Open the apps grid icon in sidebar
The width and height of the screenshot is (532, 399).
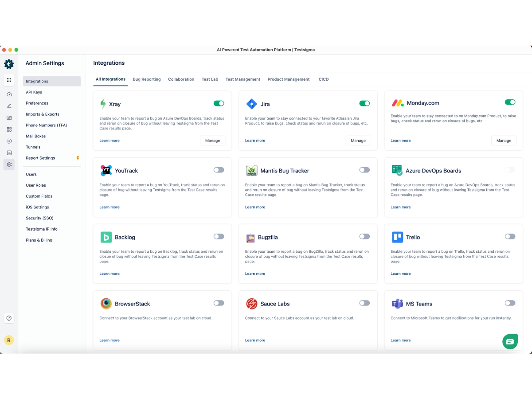9,80
